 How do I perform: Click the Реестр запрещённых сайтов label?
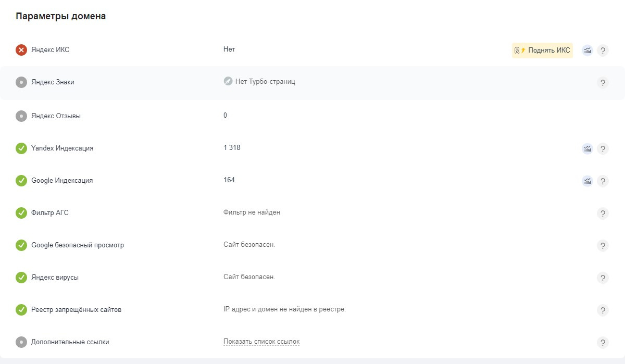tap(76, 310)
